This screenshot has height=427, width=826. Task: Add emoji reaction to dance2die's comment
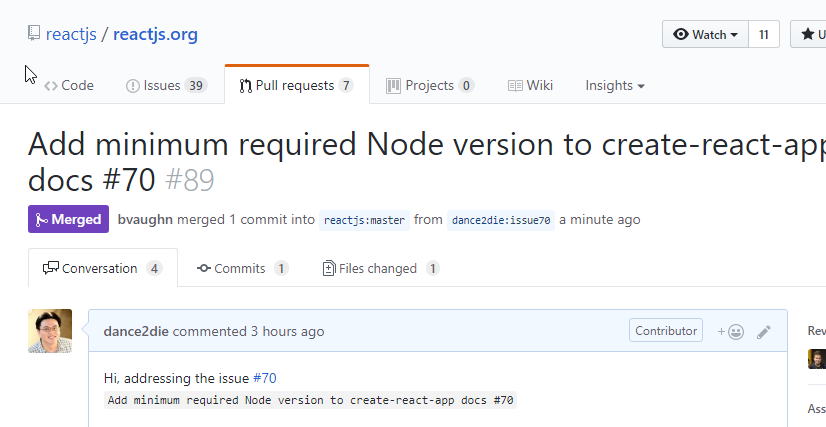coord(730,331)
